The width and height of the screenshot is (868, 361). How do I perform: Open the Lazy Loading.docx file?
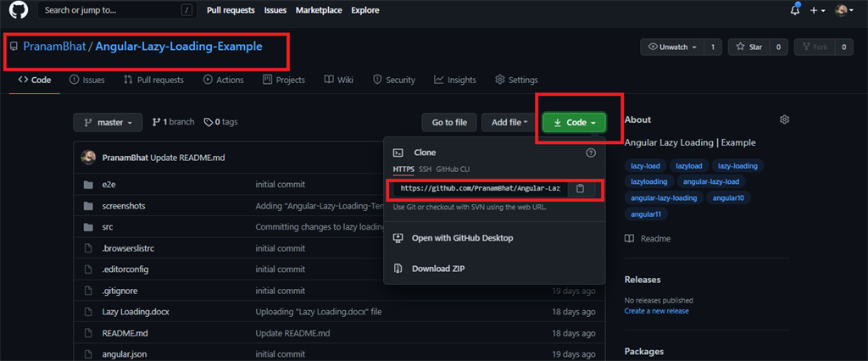(136, 312)
